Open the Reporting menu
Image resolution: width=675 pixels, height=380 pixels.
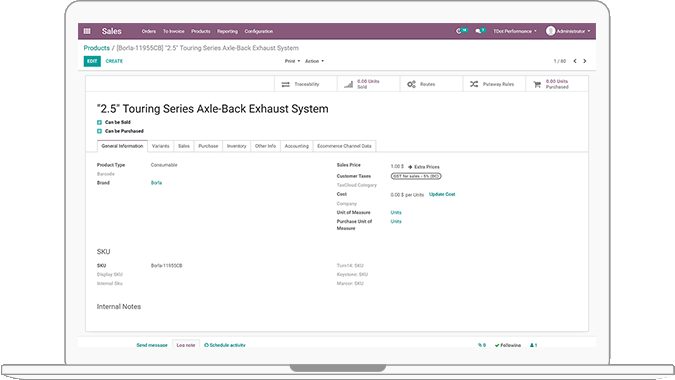coord(227,31)
